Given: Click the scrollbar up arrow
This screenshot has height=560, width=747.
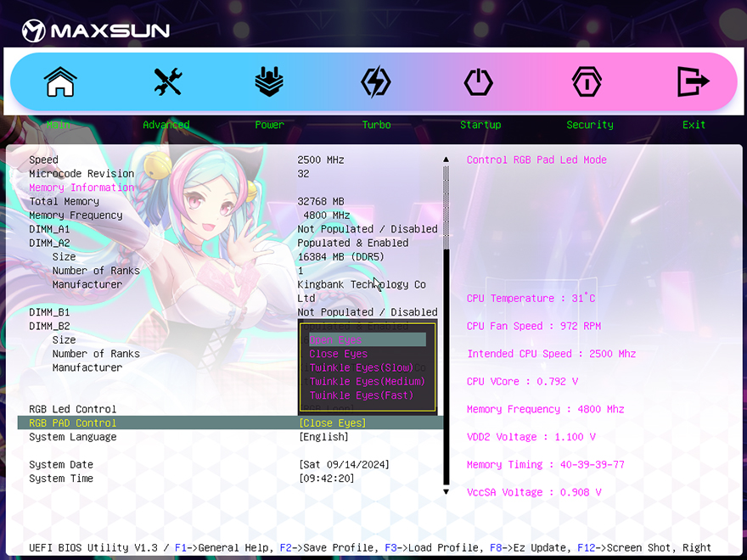Looking at the screenshot, I should [446, 159].
